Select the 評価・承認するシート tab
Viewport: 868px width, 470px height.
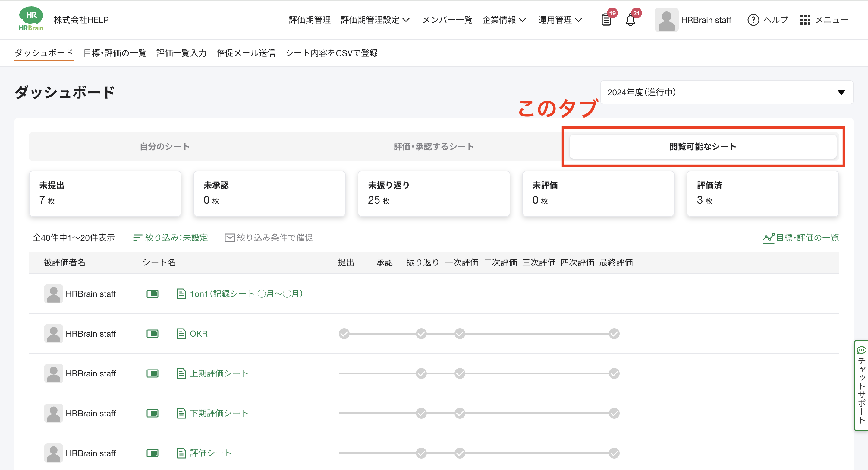pos(433,146)
